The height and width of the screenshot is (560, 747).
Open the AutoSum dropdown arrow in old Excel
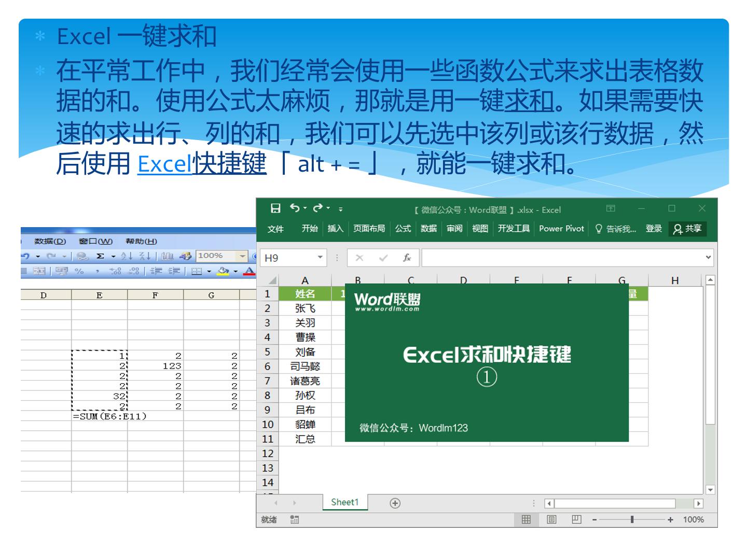point(113,256)
